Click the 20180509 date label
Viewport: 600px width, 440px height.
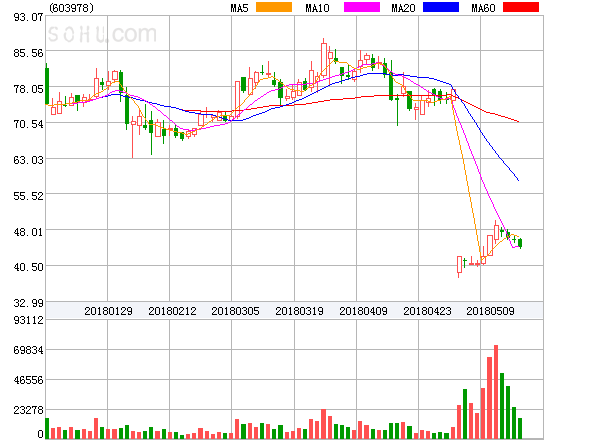(x=490, y=311)
